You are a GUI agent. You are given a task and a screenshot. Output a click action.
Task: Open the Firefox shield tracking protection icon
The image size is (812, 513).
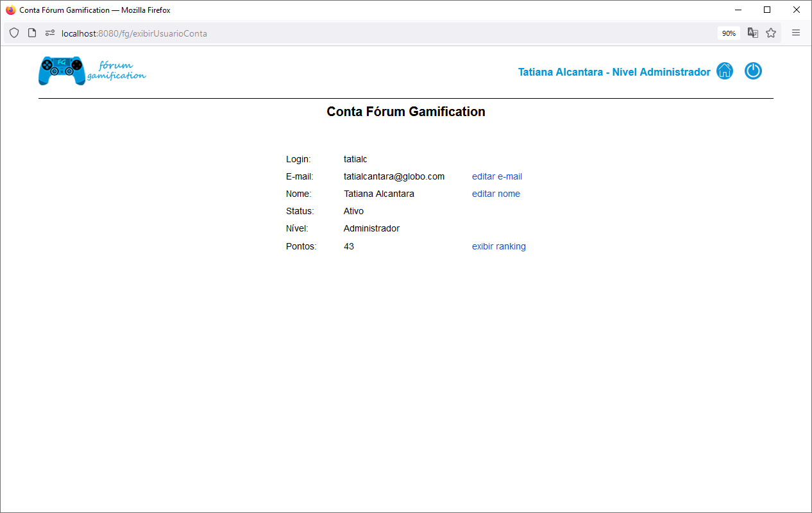[14, 33]
